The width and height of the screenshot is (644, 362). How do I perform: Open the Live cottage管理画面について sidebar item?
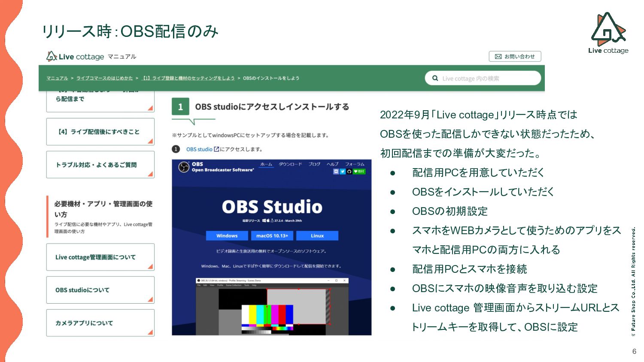point(100,257)
